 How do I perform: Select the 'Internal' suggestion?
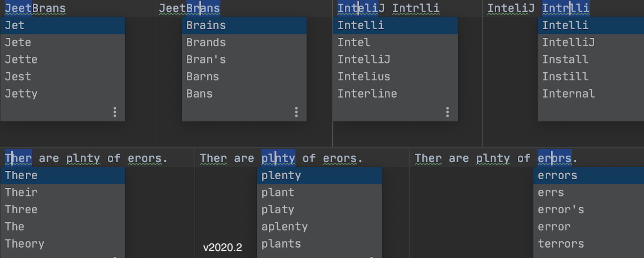click(591, 94)
